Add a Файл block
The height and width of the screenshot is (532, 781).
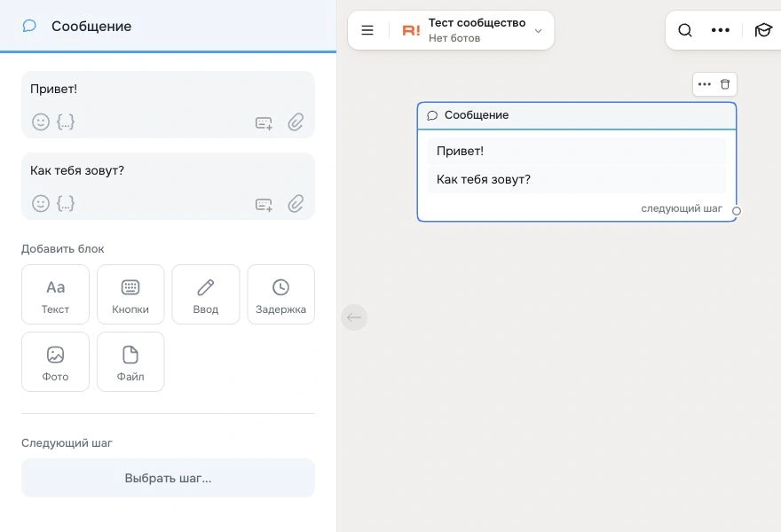pyautogui.click(x=130, y=362)
